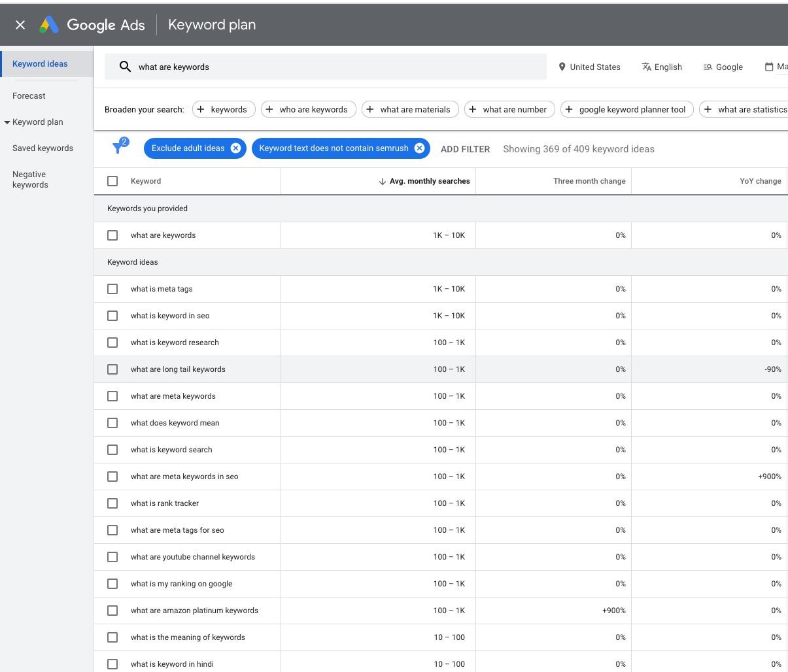Remove the semrush keyword text filter

(x=419, y=148)
